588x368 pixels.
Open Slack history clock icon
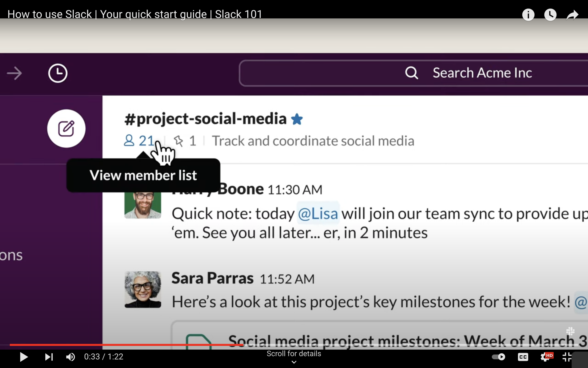click(x=58, y=73)
